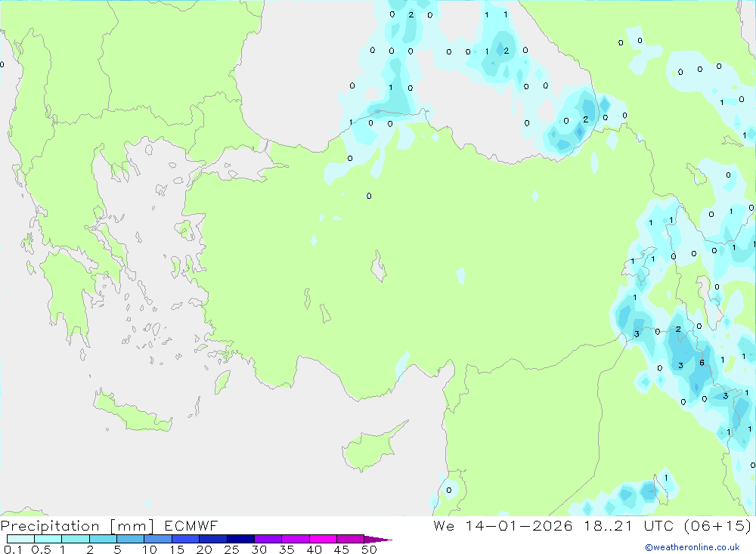Screen dimensions: 756x554
Task: Click the 2–5 mm legend swatch
Action: (x=103, y=539)
